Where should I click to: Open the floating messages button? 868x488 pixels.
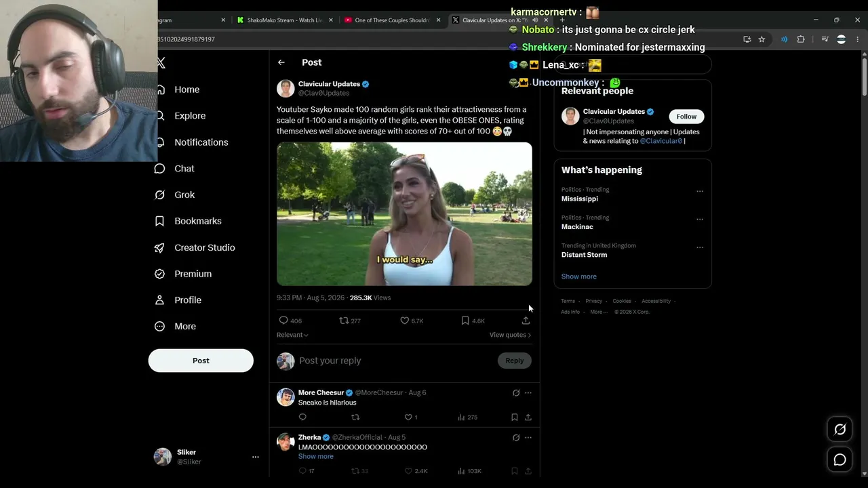pyautogui.click(x=840, y=460)
